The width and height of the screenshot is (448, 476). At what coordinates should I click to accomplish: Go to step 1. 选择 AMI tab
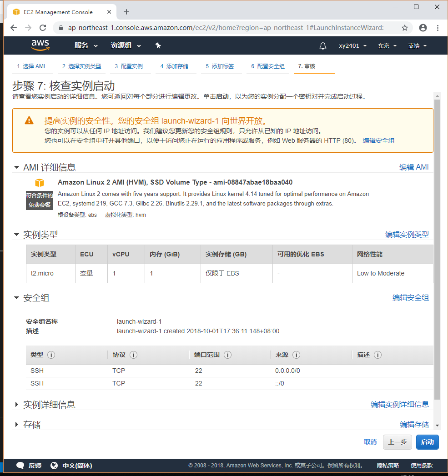[30, 66]
